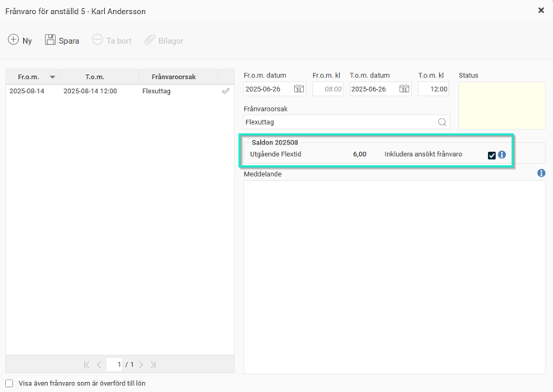Open calendar picker for Fr.o.m. datum
The width and height of the screenshot is (553, 392).
[299, 89]
